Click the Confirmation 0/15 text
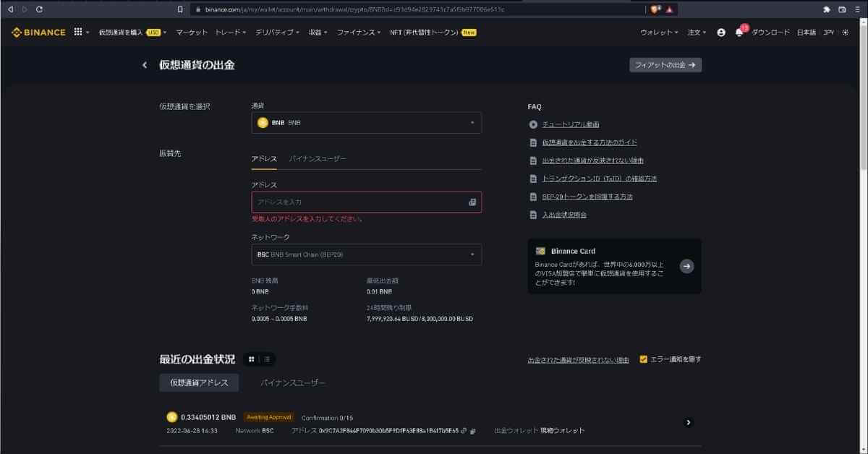868x454 pixels. tap(327, 417)
